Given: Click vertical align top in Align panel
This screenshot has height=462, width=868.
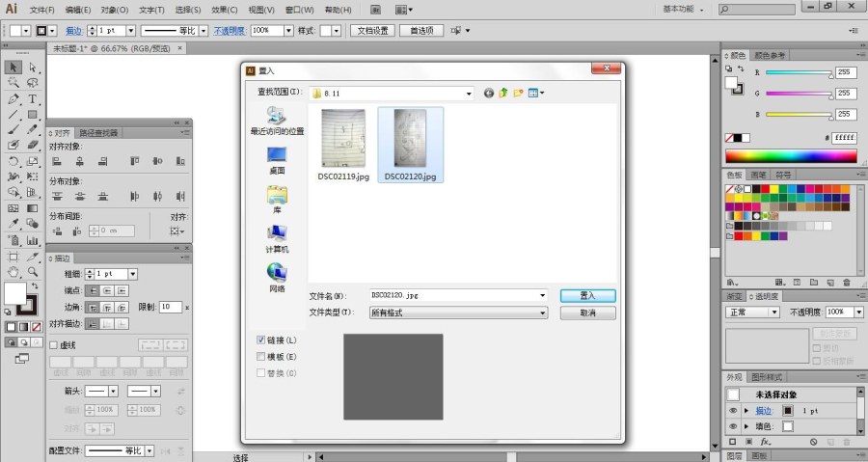Looking at the screenshot, I should pos(134,161).
